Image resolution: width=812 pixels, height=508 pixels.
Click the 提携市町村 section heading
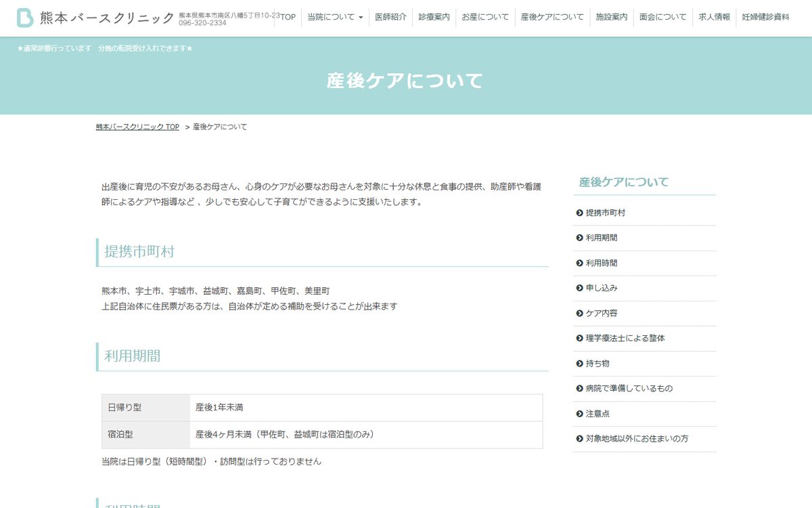pos(139,251)
